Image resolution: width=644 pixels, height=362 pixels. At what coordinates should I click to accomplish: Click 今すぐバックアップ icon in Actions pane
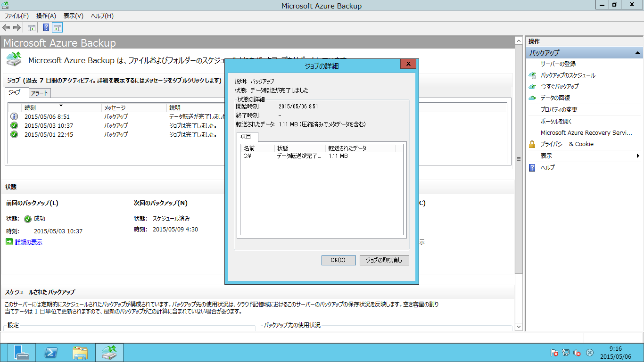(x=532, y=87)
